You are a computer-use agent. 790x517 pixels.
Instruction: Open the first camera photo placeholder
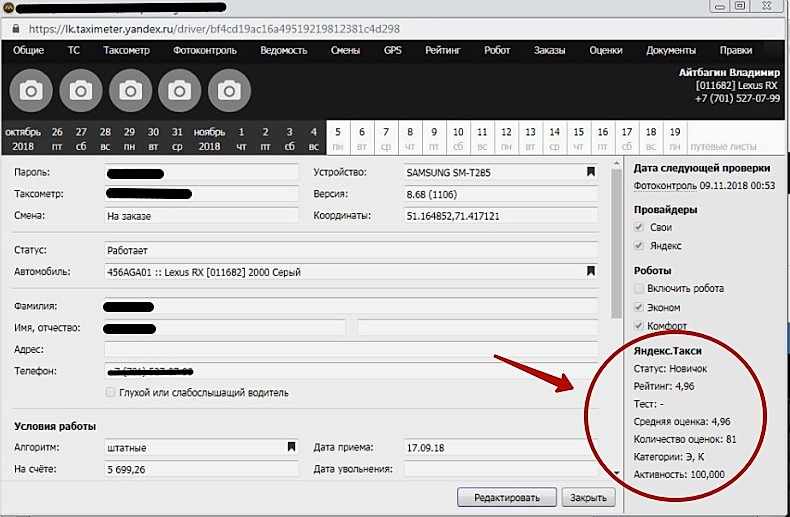[31, 91]
